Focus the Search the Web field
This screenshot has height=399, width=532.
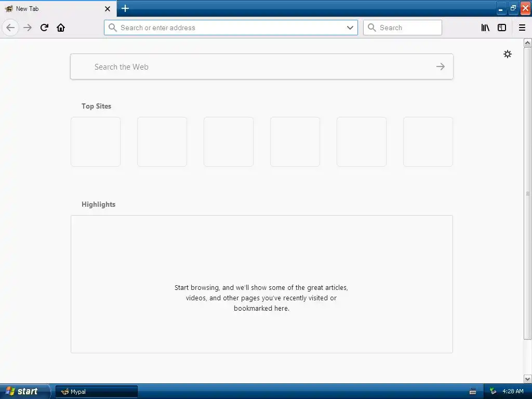point(262,66)
